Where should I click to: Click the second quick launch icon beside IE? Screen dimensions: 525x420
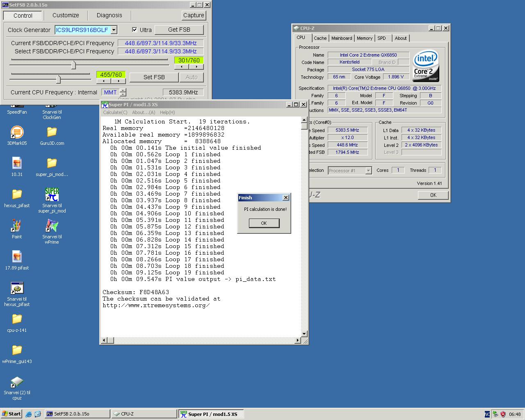point(38,414)
